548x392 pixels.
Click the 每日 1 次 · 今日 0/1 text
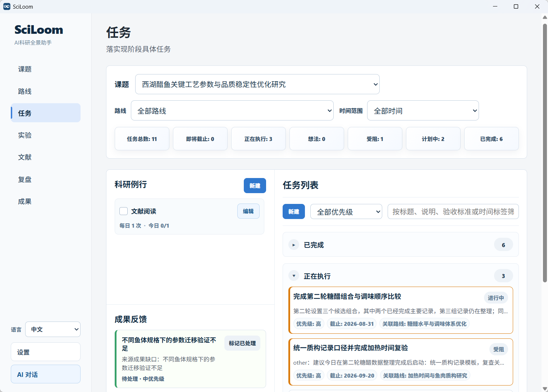(144, 225)
